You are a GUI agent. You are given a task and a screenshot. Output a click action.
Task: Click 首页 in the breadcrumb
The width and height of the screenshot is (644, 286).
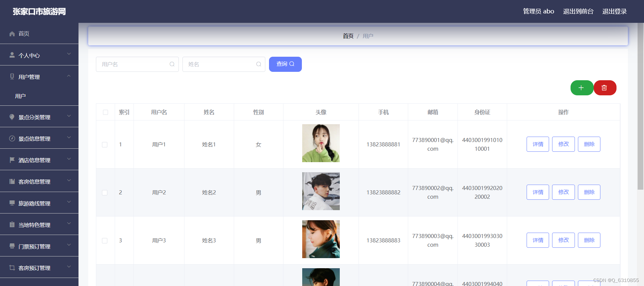348,36
